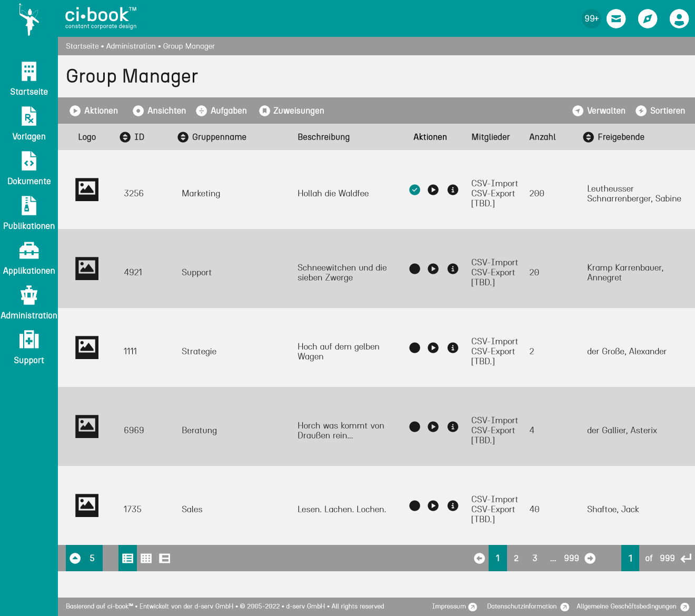Switch to list view layout

(x=127, y=558)
